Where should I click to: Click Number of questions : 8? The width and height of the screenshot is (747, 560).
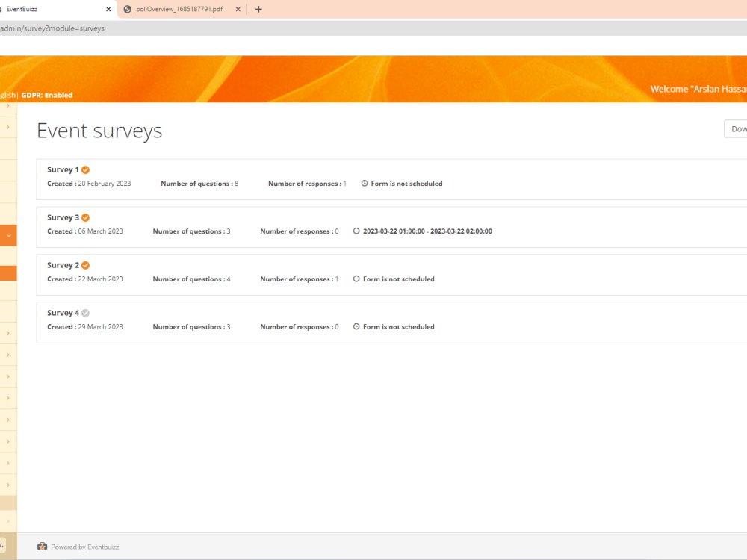pyautogui.click(x=199, y=184)
